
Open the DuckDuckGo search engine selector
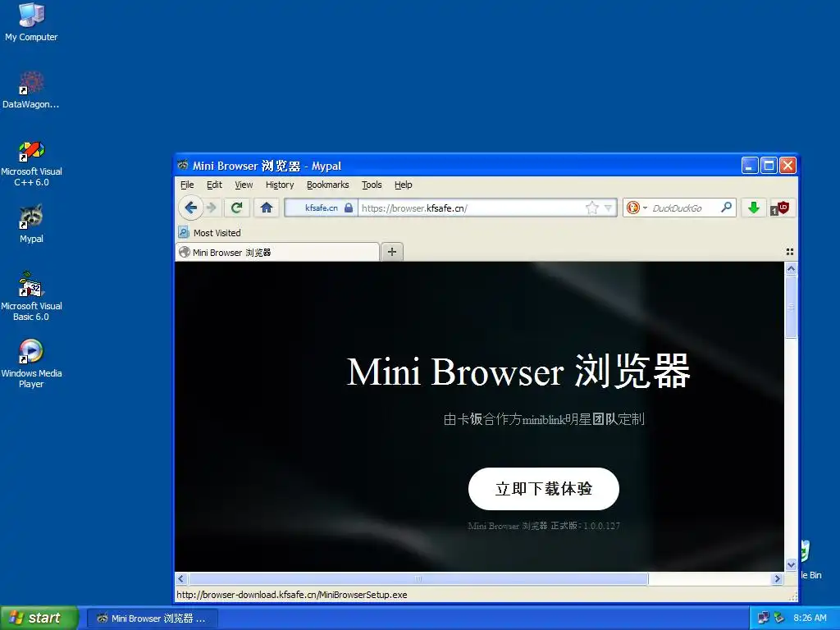[637, 208]
